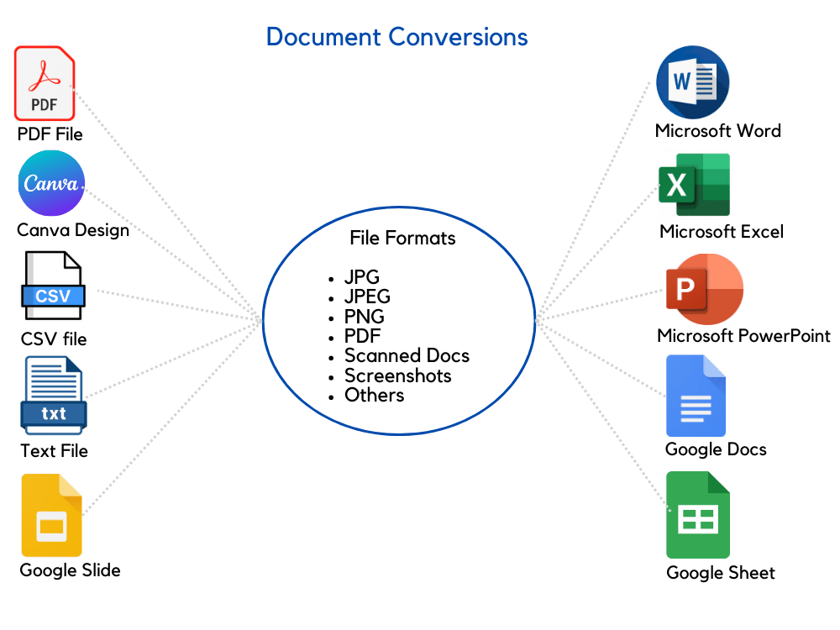Select the 'Canva Design' label

73,230
